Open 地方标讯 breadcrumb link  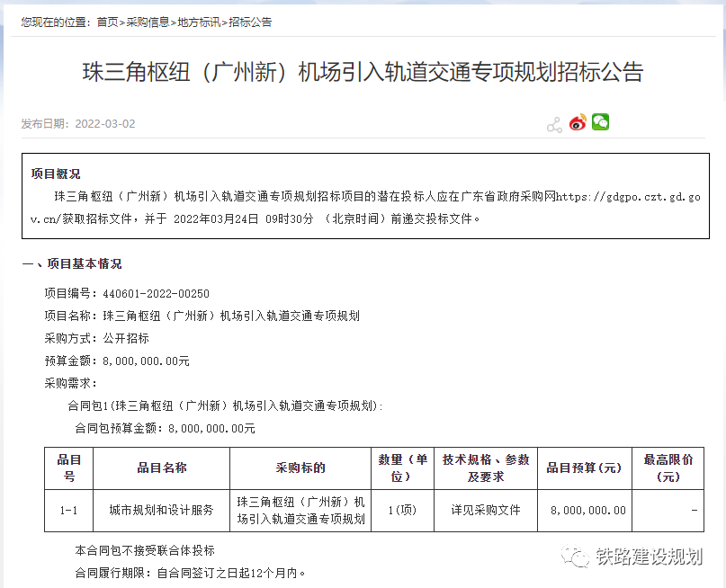pos(199,22)
